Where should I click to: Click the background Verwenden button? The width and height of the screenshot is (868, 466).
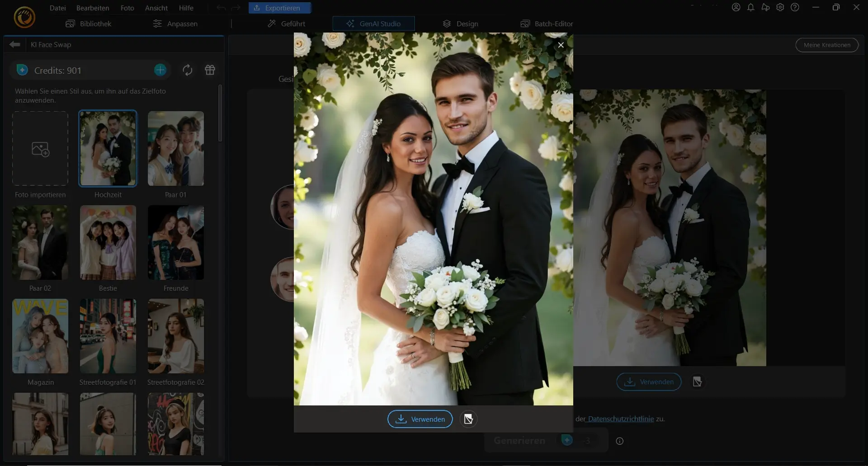(649, 382)
